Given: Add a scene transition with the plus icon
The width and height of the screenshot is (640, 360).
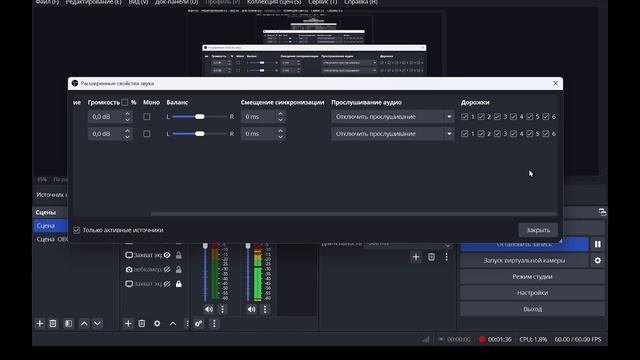Looking at the screenshot, I should tap(416, 257).
